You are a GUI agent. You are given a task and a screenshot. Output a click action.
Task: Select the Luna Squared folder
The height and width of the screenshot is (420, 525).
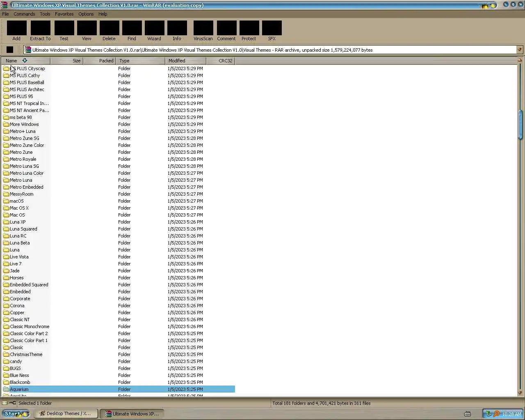click(x=23, y=229)
